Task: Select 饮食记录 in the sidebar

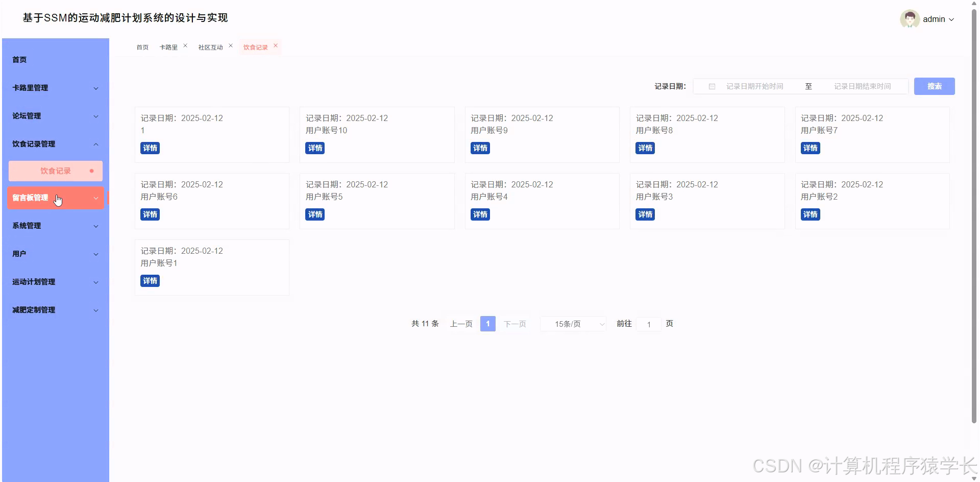Action: 55,171
